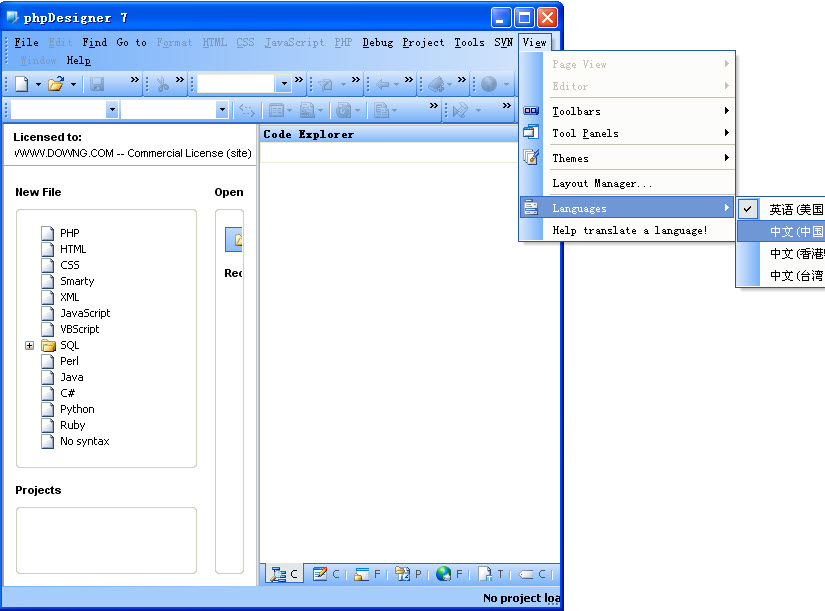Create a new PHP file
The width and height of the screenshot is (825, 611).
[69, 233]
